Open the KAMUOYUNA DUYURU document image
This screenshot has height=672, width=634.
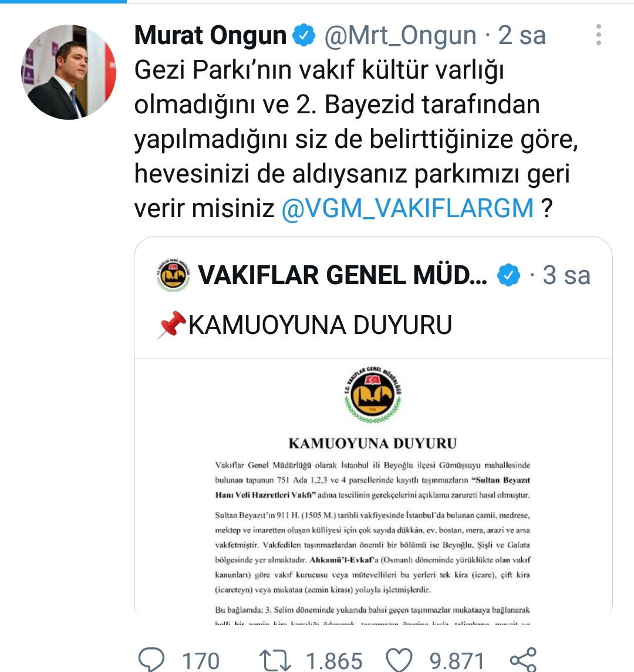[x=373, y=492]
